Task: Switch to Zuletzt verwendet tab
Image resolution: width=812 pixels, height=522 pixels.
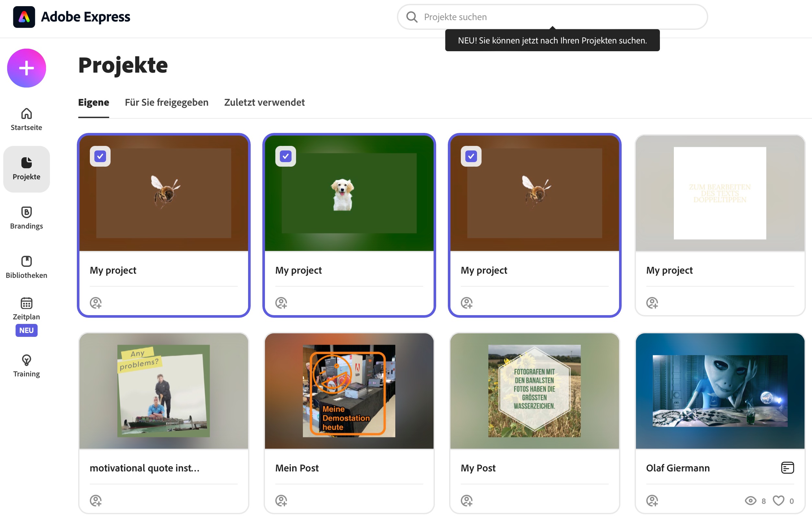Action: (264, 102)
